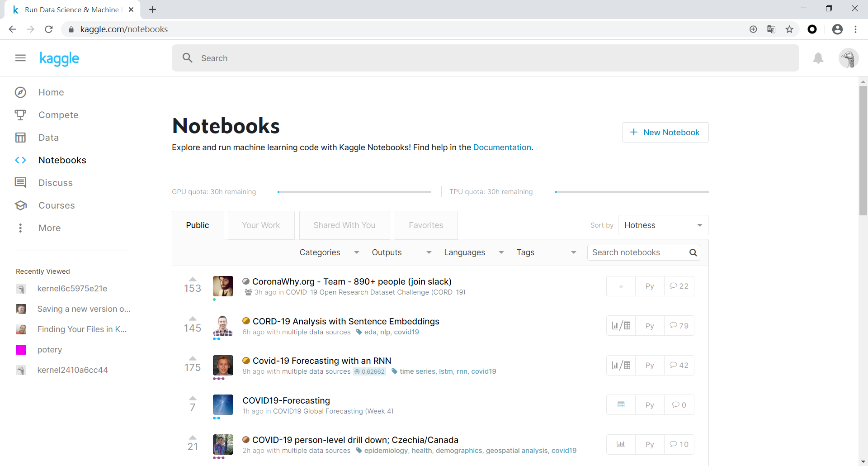
Task: Open the Documentation link
Action: click(x=502, y=147)
